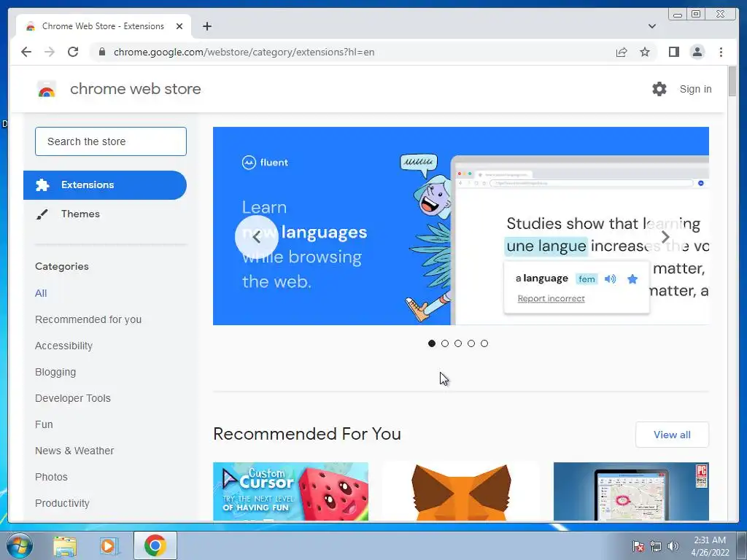Close the Chrome Web Store tab

pyautogui.click(x=179, y=26)
